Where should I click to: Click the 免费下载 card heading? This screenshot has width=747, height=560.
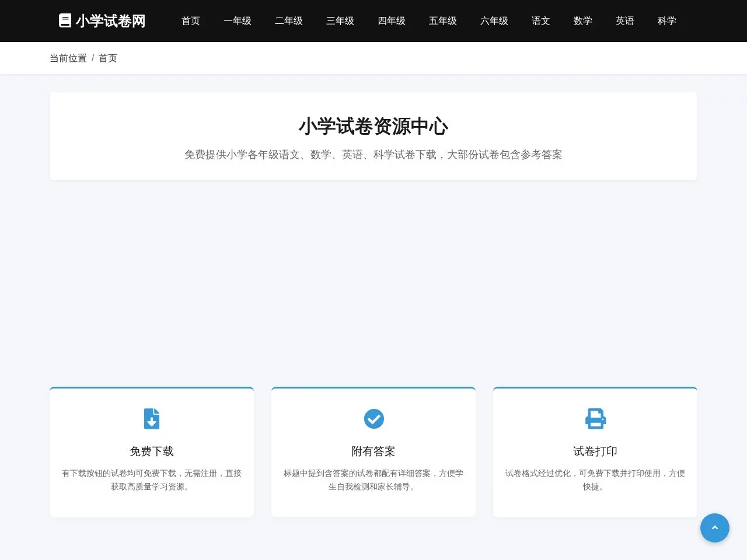[152, 450]
